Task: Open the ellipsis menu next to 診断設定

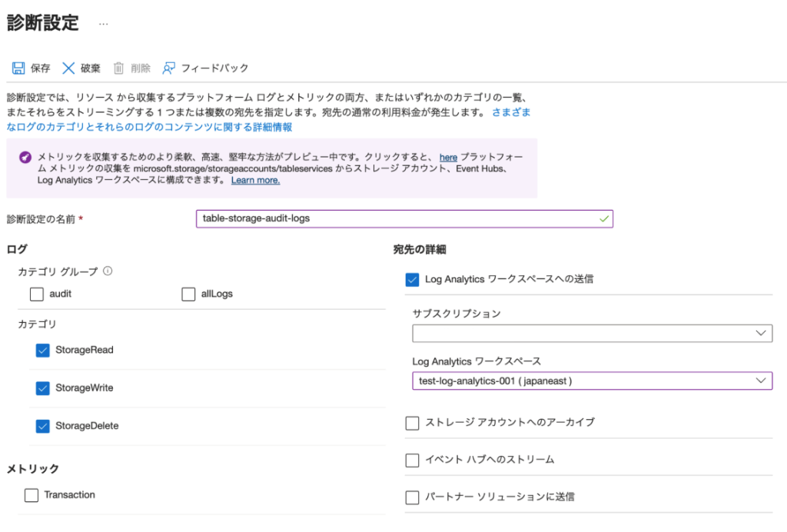Action: click(104, 24)
